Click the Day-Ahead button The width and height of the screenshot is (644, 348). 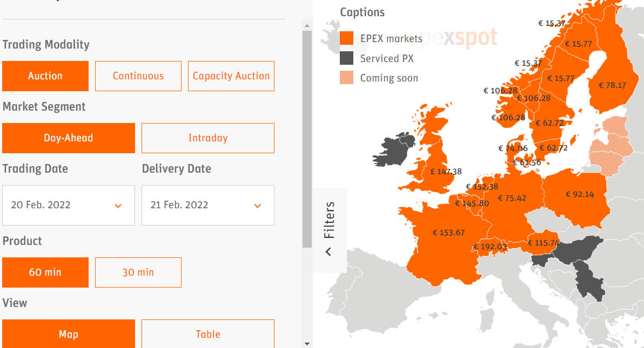[x=69, y=138]
